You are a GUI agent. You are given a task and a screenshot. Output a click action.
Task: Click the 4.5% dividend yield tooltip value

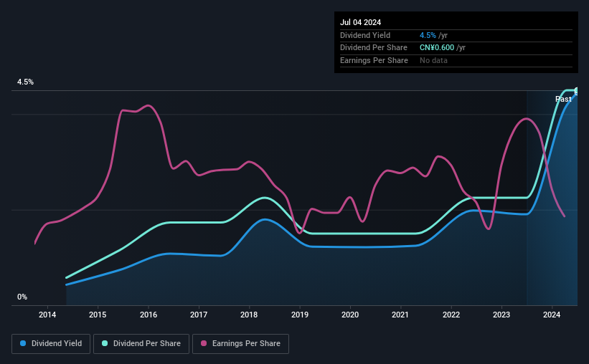click(x=428, y=35)
